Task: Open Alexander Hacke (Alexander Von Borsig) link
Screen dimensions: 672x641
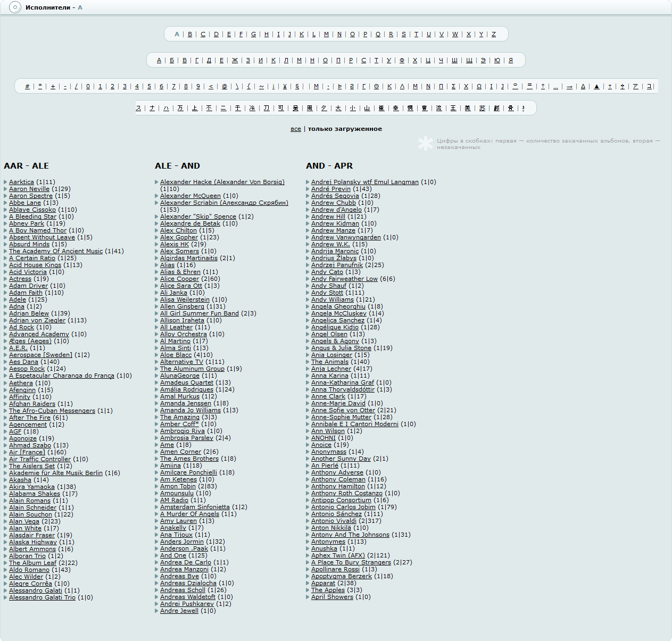Action: pos(222,182)
